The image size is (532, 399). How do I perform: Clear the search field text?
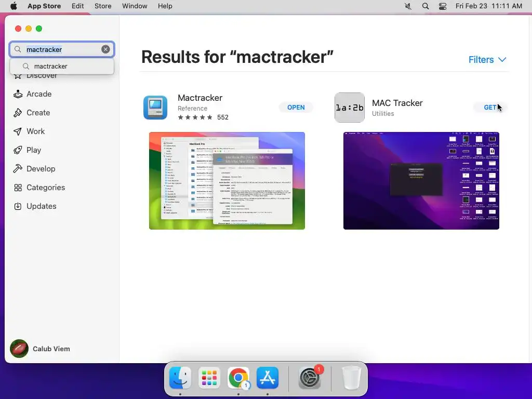105,49
